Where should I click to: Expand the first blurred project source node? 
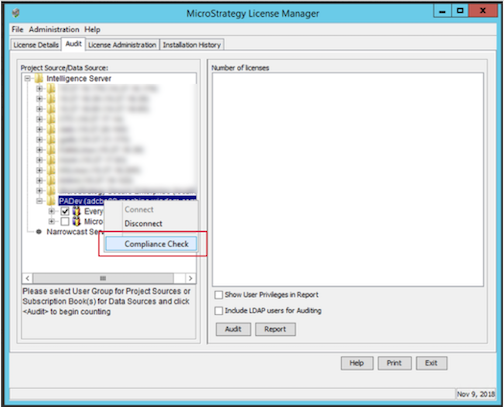39,89
